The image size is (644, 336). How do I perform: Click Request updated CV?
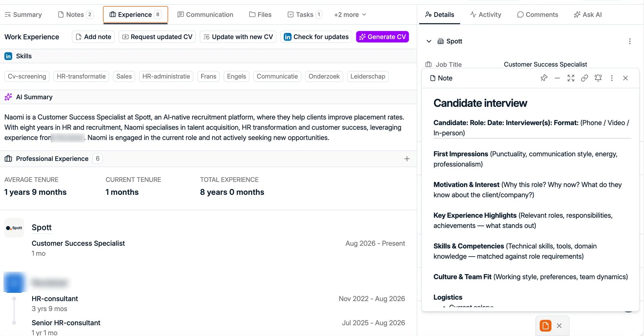(157, 37)
